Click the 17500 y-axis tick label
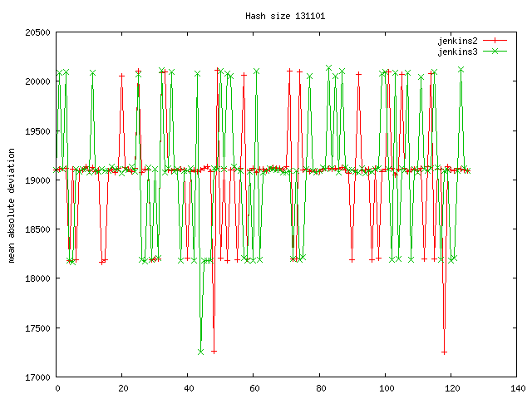This screenshot has height=399, width=532. click(x=37, y=328)
